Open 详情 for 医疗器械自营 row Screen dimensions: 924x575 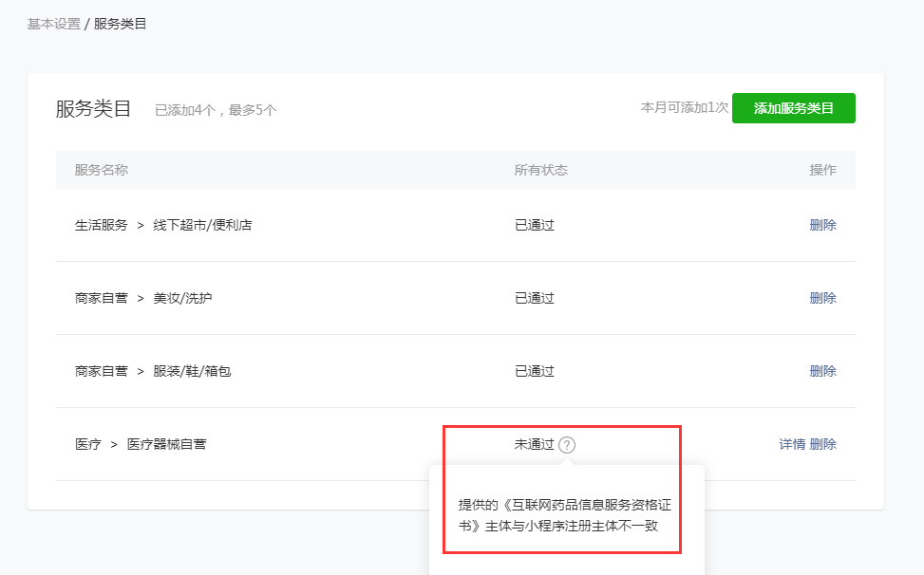click(792, 444)
